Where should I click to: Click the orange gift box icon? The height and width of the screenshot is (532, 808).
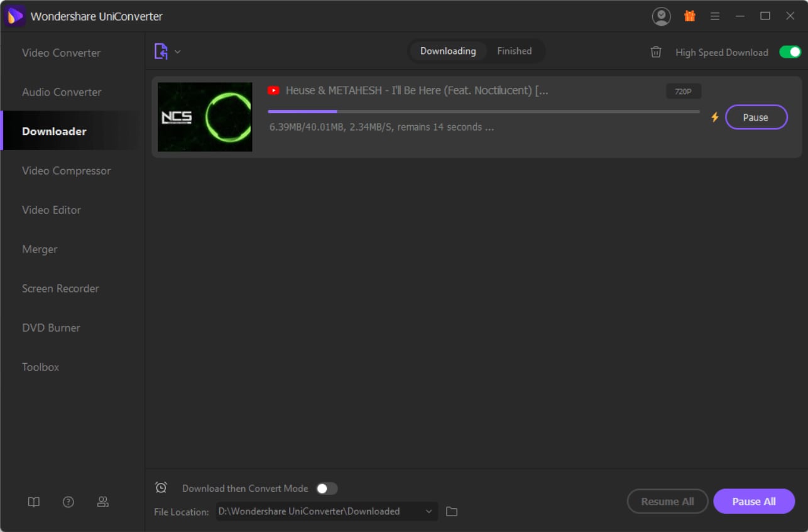(690, 16)
